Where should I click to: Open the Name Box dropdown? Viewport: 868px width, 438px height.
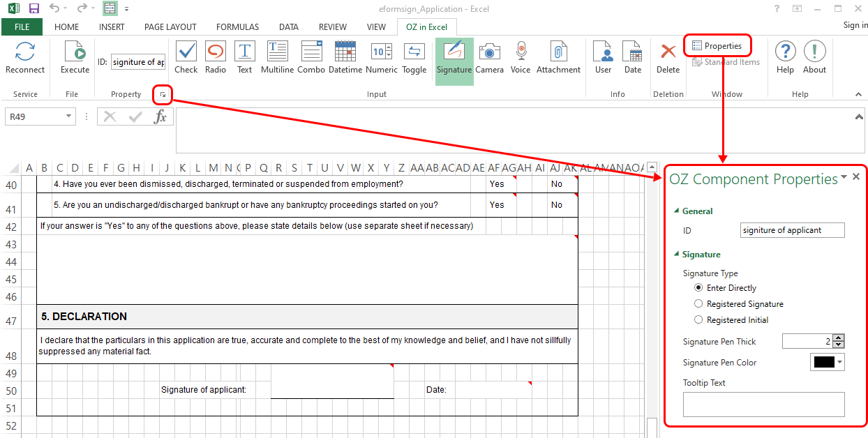point(68,116)
